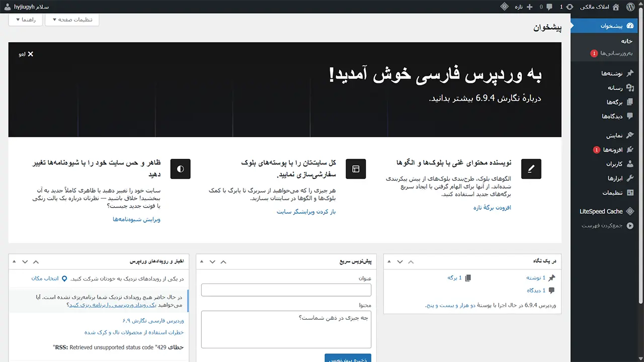This screenshot has height=362, width=644.
Task: Open the 1 برگه pages count link
Action: [454, 278]
